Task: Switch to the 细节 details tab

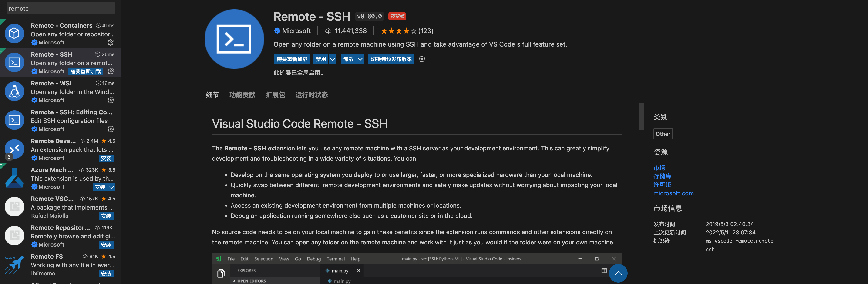Action: [212, 95]
